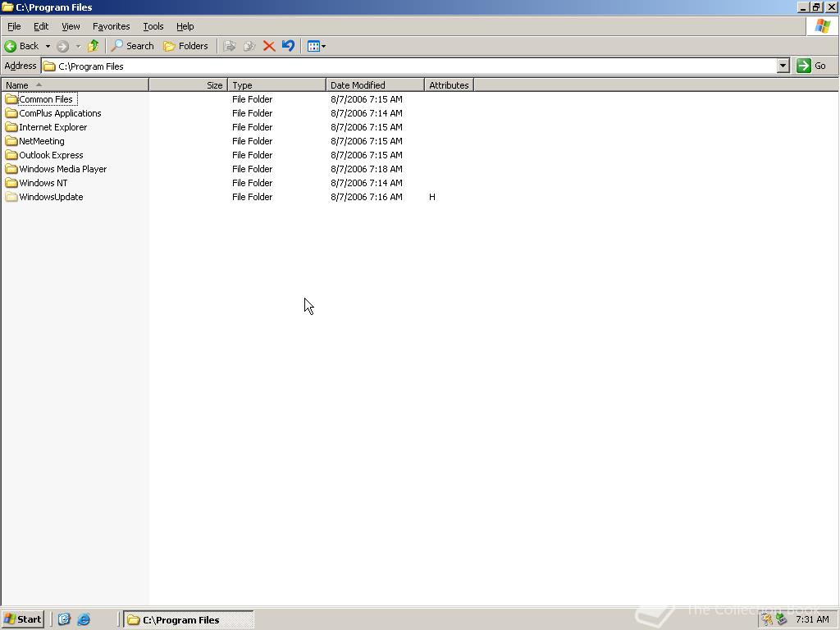Sort by Date Modified column header
This screenshot has width=840, height=630.
pyautogui.click(x=375, y=85)
